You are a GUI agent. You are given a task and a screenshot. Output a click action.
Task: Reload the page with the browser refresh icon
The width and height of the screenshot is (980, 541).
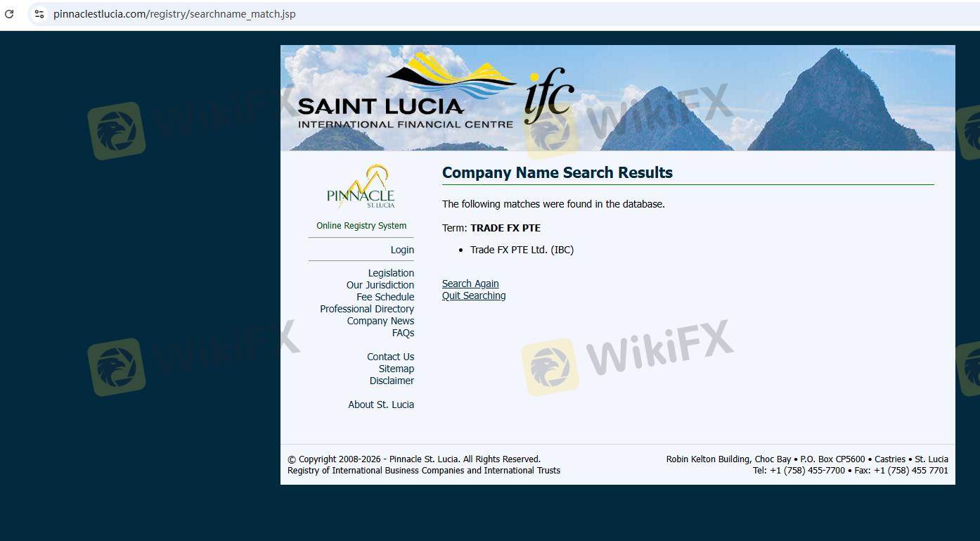tap(9, 13)
